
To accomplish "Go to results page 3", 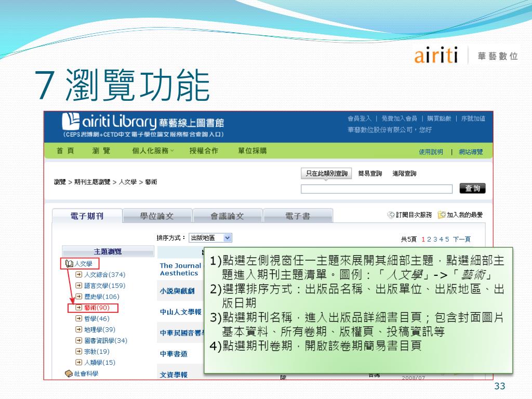I will (435, 239).
